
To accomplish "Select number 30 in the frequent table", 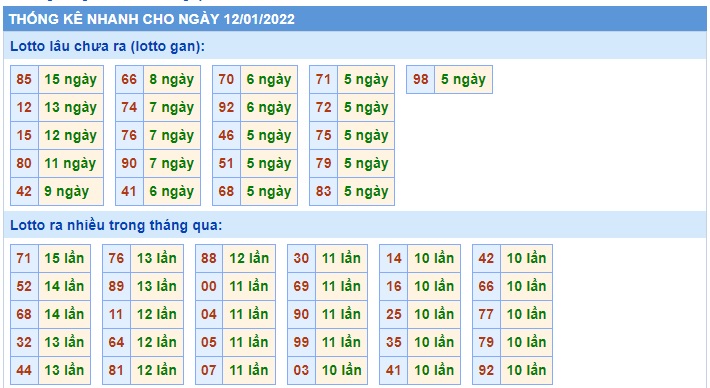I will (302, 259).
